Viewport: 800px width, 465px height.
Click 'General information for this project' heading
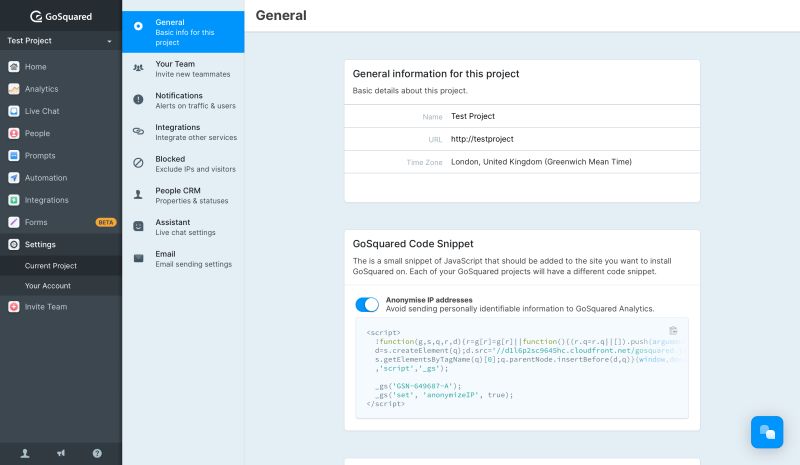pos(436,74)
